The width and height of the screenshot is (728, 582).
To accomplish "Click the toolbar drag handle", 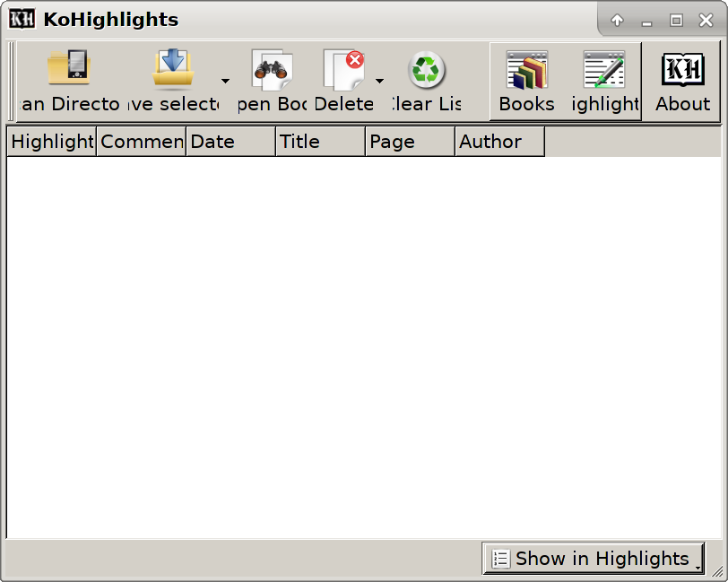I will pyautogui.click(x=12, y=82).
